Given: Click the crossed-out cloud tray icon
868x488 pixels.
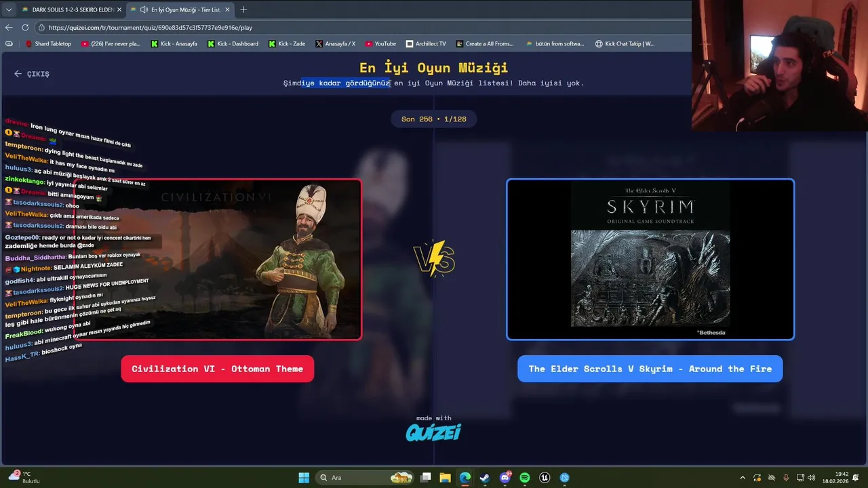Looking at the screenshot, I should click(772, 477).
